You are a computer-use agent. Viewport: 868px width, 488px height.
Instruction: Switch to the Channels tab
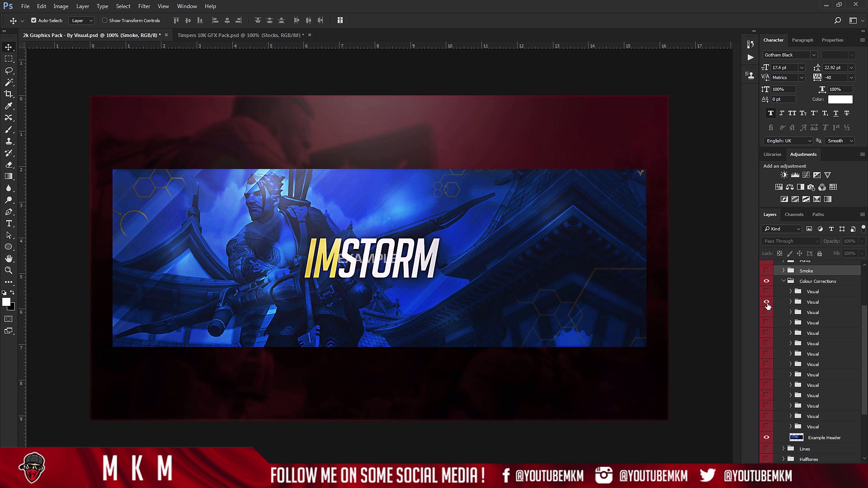[794, 215]
